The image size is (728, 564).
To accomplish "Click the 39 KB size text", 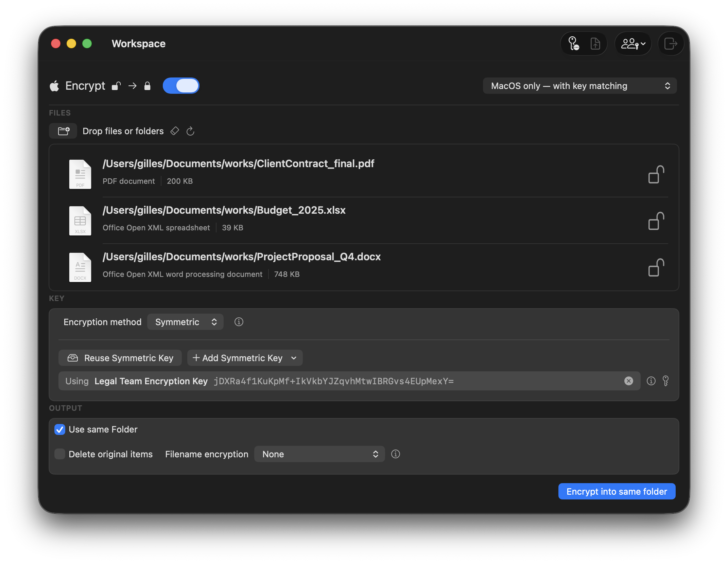I will (232, 228).
